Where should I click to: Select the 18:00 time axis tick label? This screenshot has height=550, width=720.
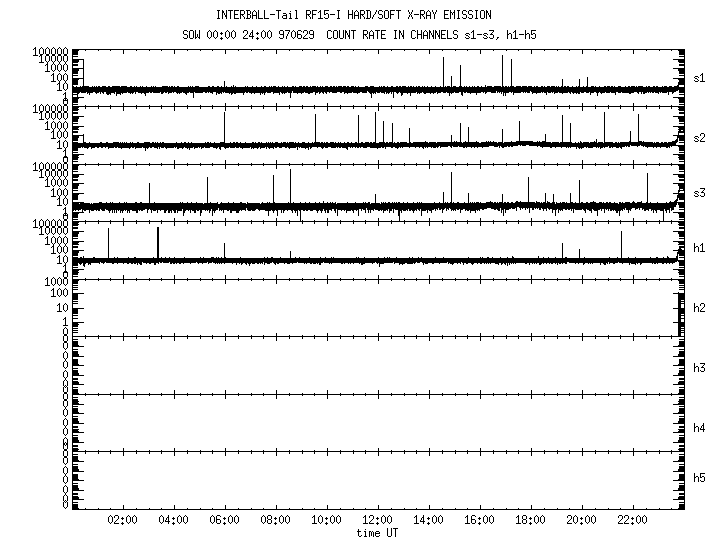pyautogui.click(x=530, y=521)
